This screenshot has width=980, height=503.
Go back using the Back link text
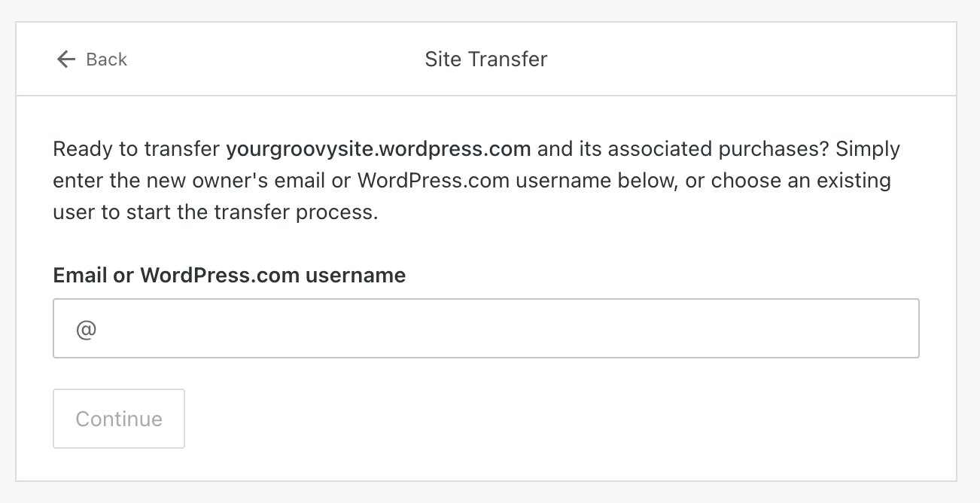(106, 59)
